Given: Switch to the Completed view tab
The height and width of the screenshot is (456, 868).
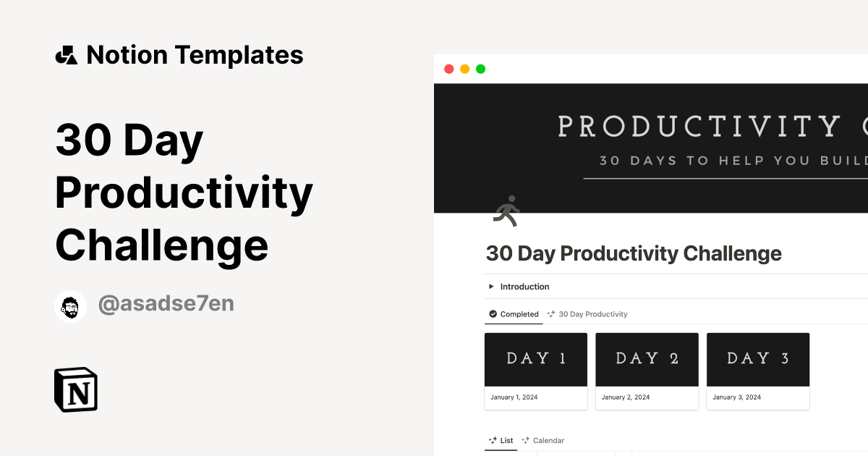Looking at the screenshot, I should pyautogui.click(x=514, y=314).
